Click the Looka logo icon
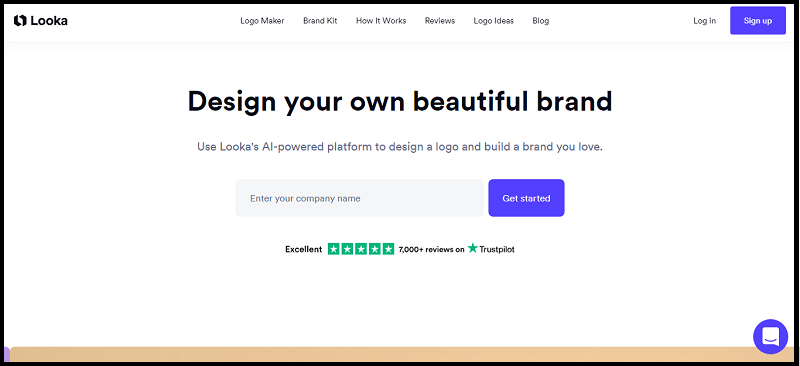The height and width of the screenshot is (366, 800). pyautogui.click(x=20, y=20)
